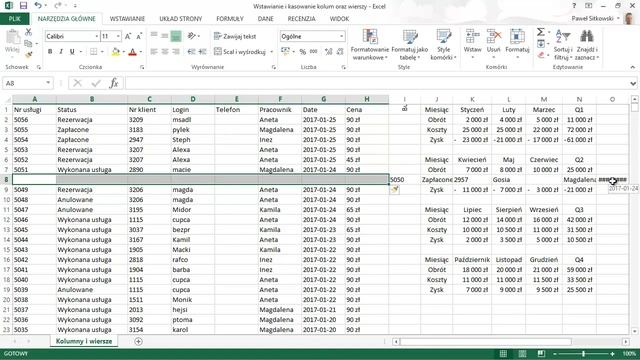Switch to Page Layout view in status bar

[522, 353]
